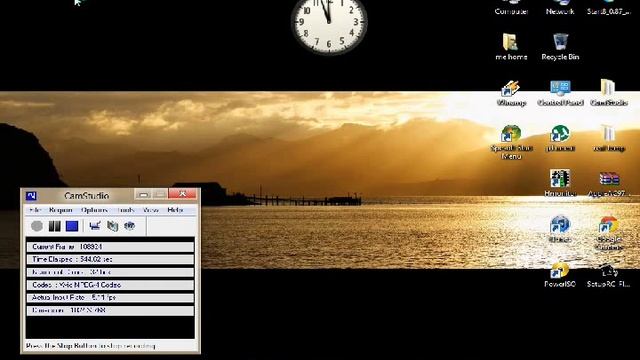Click the analog clock desktop gadget

pos(329,22)
